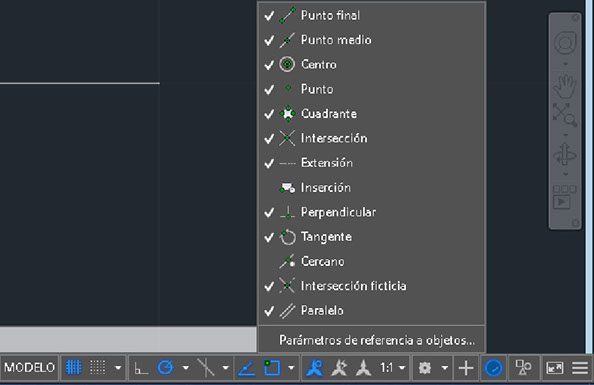
Task: Expand the orbit options dropdown arrow
Action: click(x=565, y=174)
